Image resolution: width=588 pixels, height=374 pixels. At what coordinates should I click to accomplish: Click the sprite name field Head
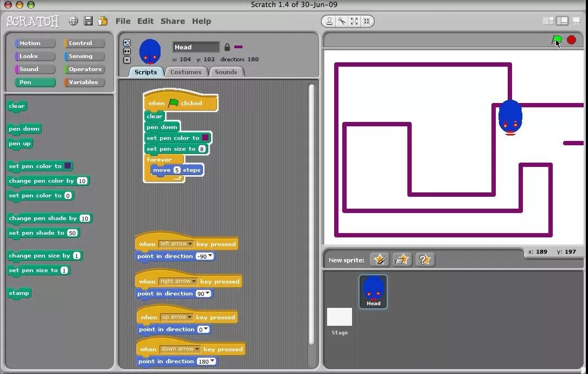[x=196, y=47]
